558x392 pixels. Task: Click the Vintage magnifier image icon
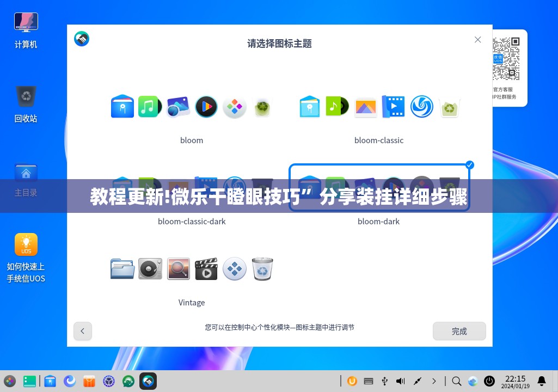(179, 268)
